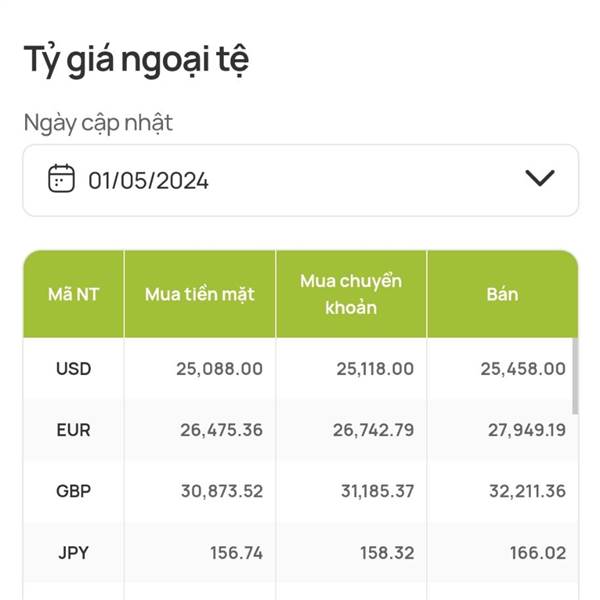Image resolution: width=600 pixels, height=600 pixels.
Task: Click the Ngày cập nhật label
Action: tap(98, 124)
